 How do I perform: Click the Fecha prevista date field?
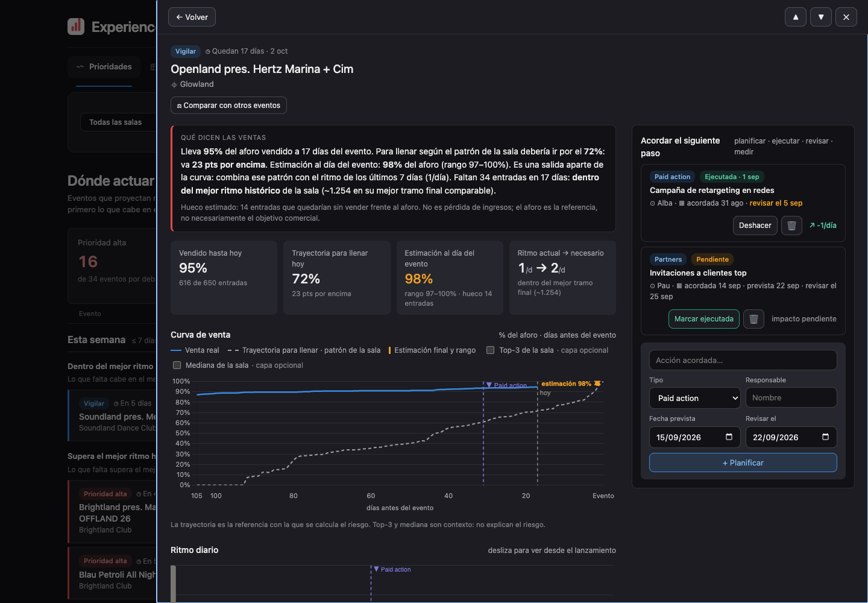tap(694, 437)
